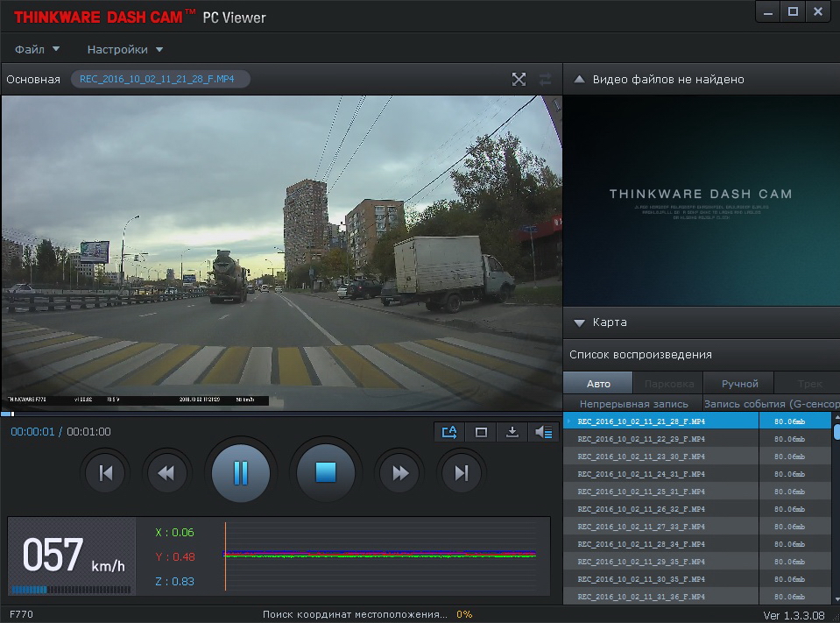Expand the Карта panel
840x623 pixels.
tap(579, 322)
